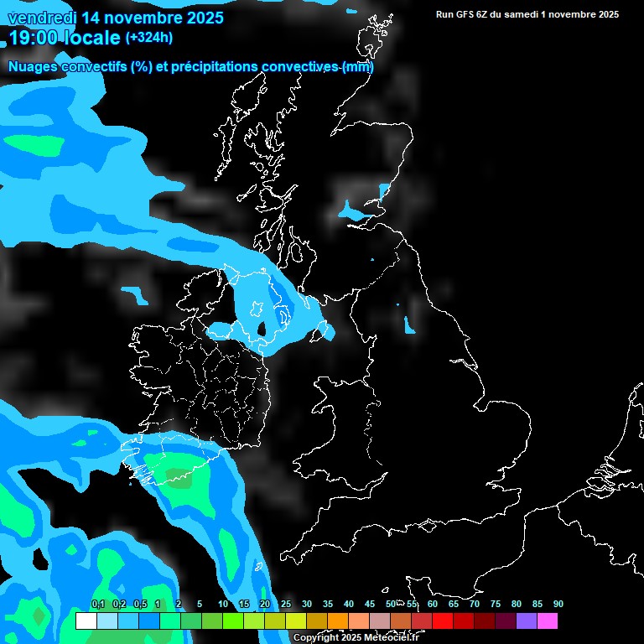The height and width of the screenshot is (644, 644).
Task: Click the legend value label 90
Action: [558, 604]
